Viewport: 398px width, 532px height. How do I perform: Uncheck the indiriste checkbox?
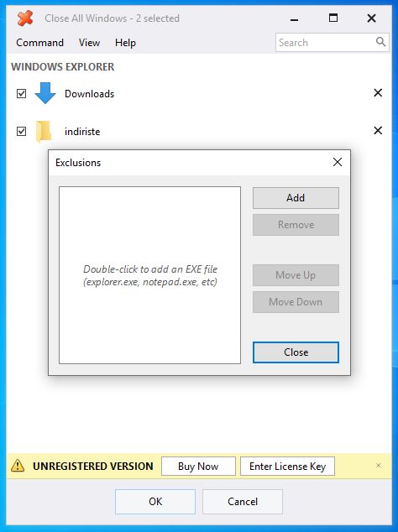(x=21, y=131)
